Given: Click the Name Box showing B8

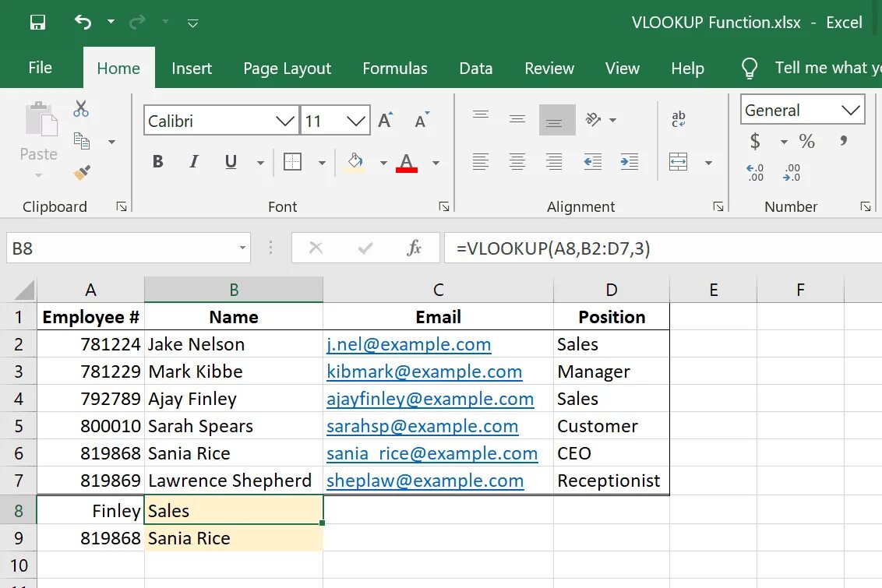Looking at the screenshot, I should [x=129, y=248].
